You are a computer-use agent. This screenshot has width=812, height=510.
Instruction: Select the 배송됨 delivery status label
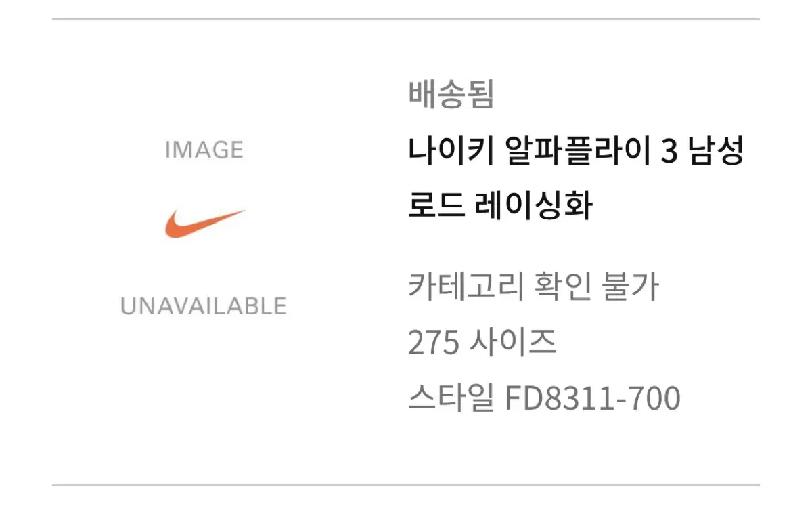click(x=451, y=94)
